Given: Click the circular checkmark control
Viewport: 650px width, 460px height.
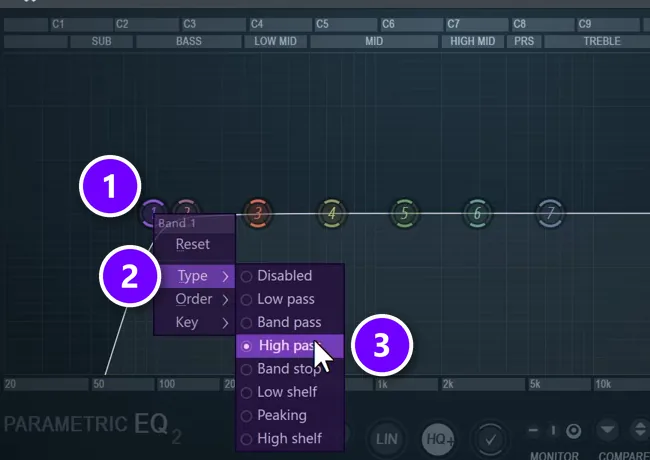Looking at the screenshot, I should 490,439.
